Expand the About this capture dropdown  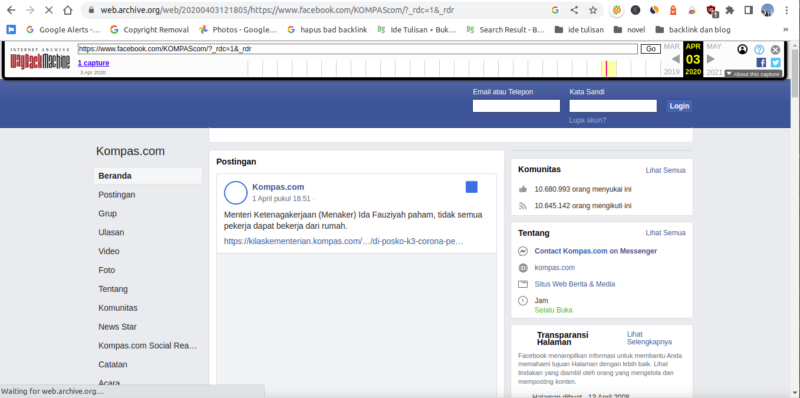coord(753,74)
